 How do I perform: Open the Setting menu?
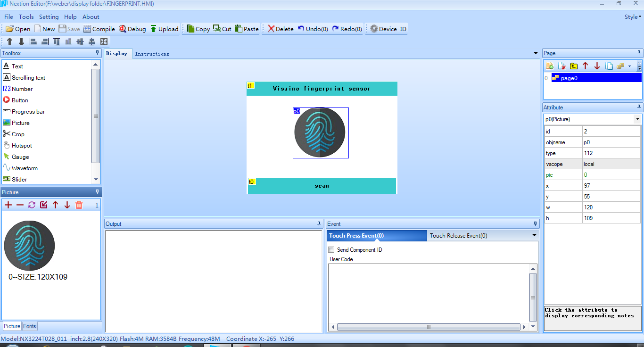click(x=49, y=17)
